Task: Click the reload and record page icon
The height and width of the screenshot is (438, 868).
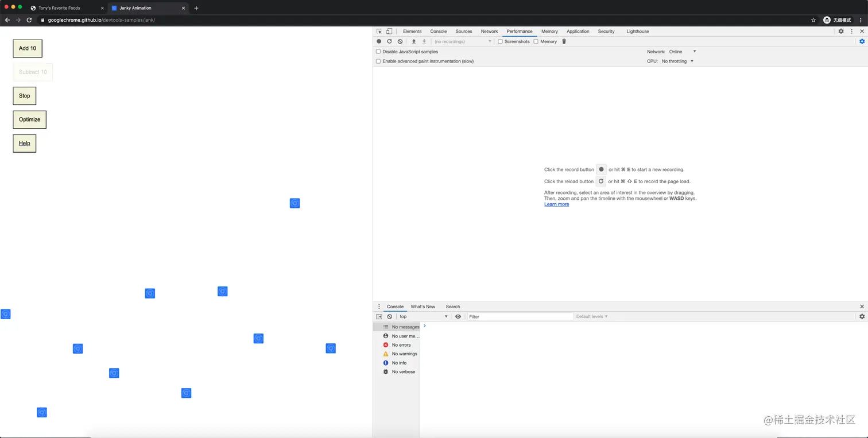Action: click(x=389, y=41)
